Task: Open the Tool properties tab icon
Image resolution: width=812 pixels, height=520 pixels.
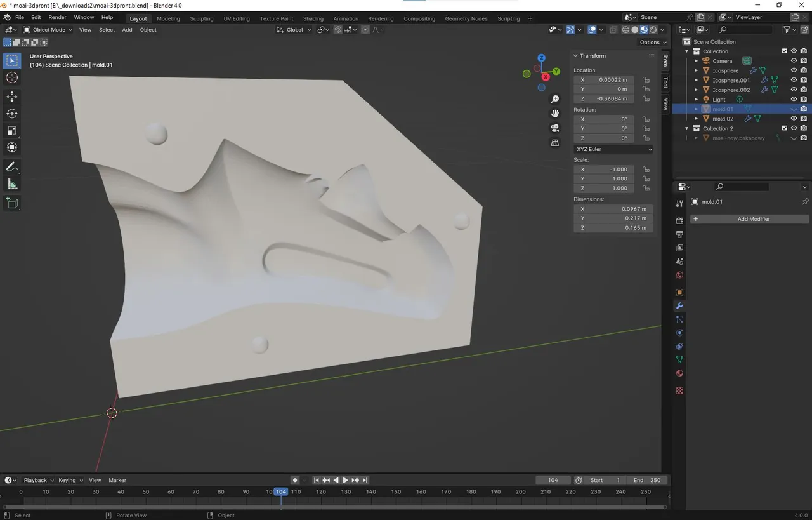Action: point(679,203)
